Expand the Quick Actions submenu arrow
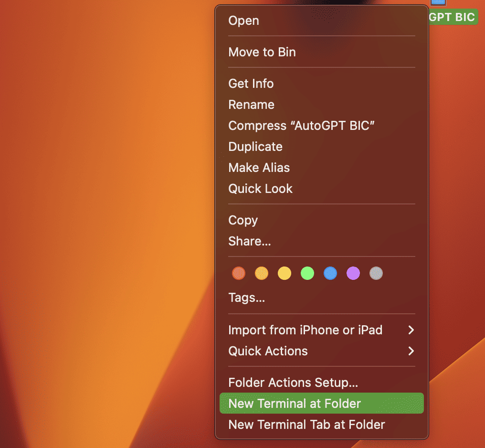 tap(411, 351)
